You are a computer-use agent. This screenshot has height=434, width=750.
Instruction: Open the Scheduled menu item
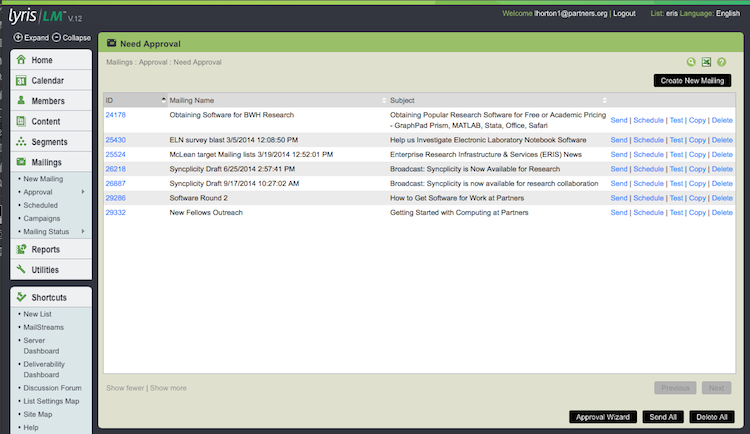coord(41,205)
